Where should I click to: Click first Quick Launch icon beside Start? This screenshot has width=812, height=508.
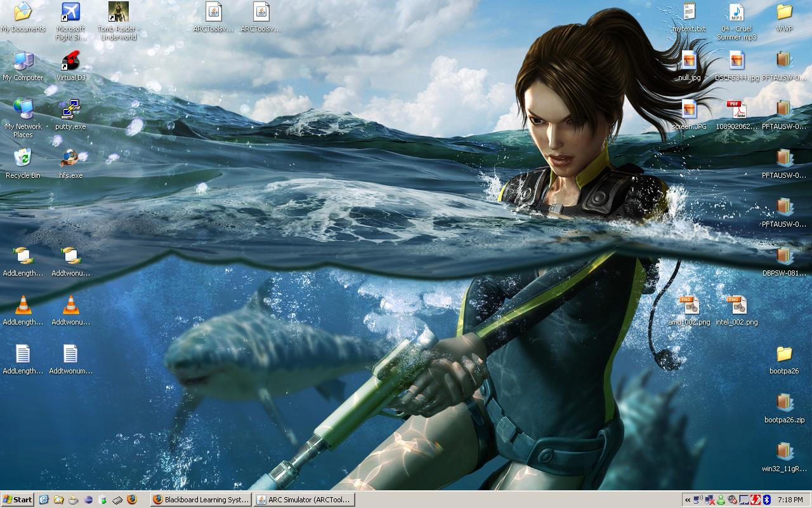click(x=44, y=500)
